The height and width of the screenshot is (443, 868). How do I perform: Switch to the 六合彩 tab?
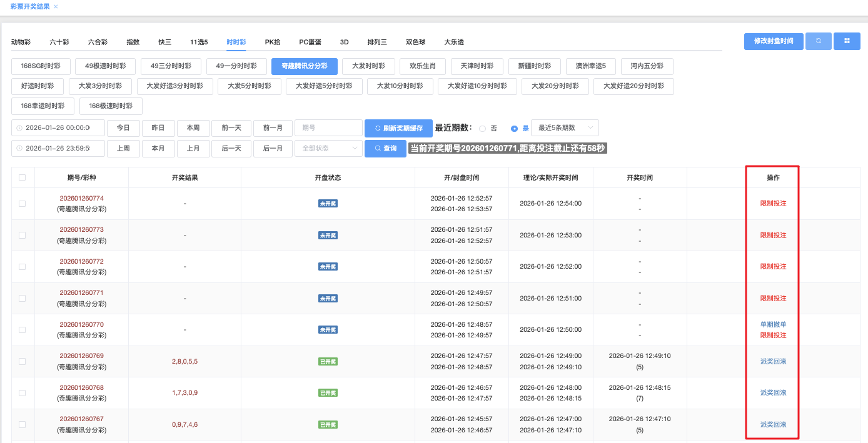pos(98,42)
